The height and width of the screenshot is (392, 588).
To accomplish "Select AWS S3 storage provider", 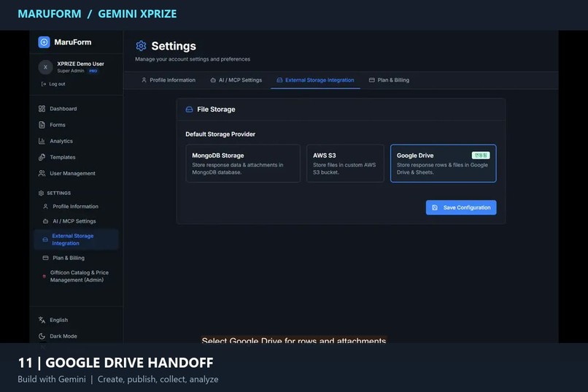I will tap(345, 164).
